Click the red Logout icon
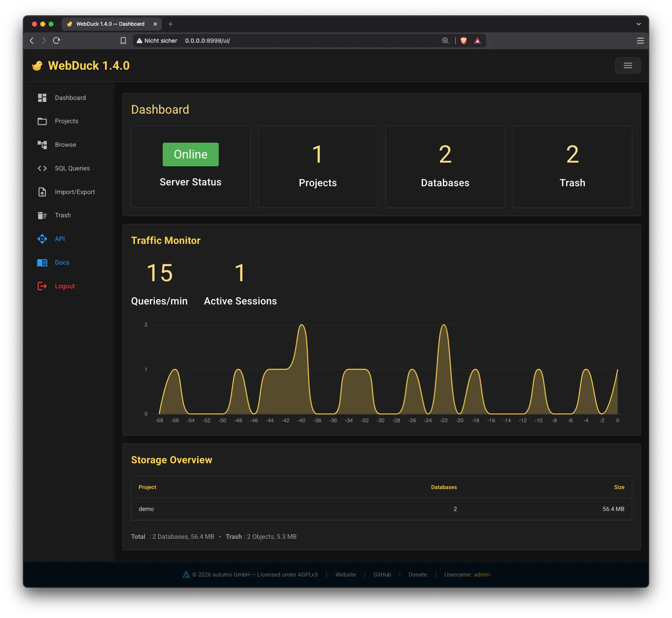 (42, 286)
